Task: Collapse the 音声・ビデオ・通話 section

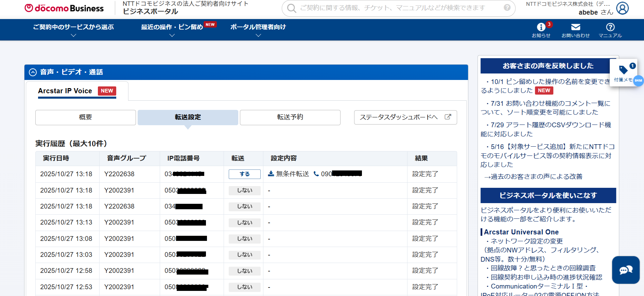Action: 33,72
